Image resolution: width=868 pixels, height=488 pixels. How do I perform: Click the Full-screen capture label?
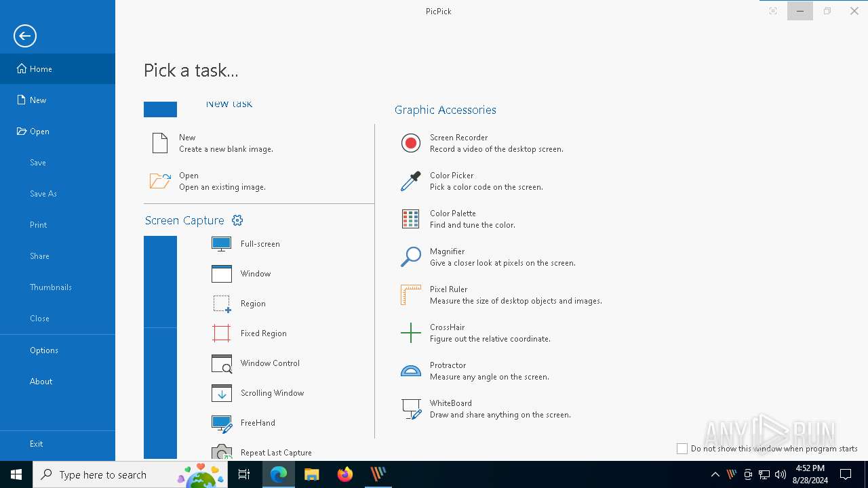click(x=260, y=244)
